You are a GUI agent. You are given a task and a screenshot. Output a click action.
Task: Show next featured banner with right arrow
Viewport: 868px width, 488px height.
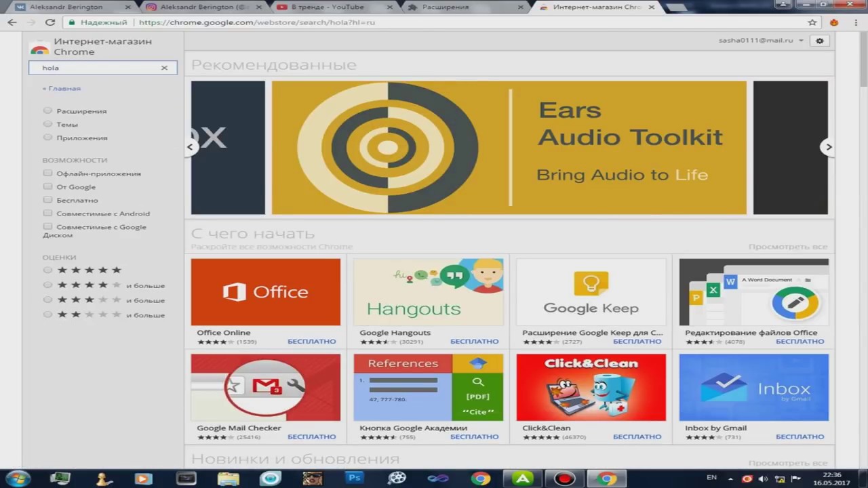click(828, 147)
